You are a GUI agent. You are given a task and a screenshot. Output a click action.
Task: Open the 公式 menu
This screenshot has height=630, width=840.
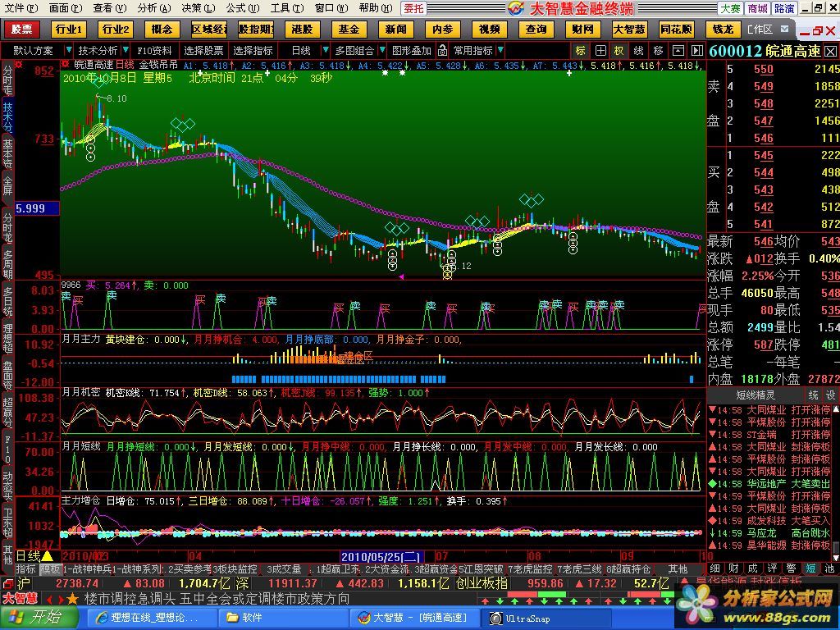[242, 8]
